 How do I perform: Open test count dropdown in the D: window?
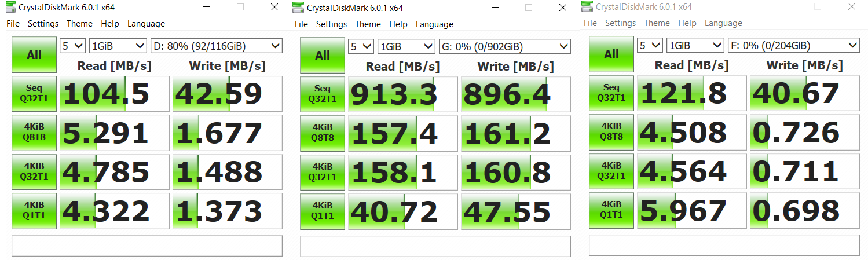72,46
